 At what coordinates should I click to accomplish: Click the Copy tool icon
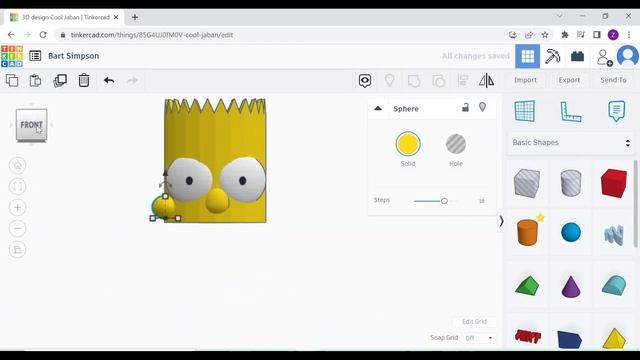12,80
